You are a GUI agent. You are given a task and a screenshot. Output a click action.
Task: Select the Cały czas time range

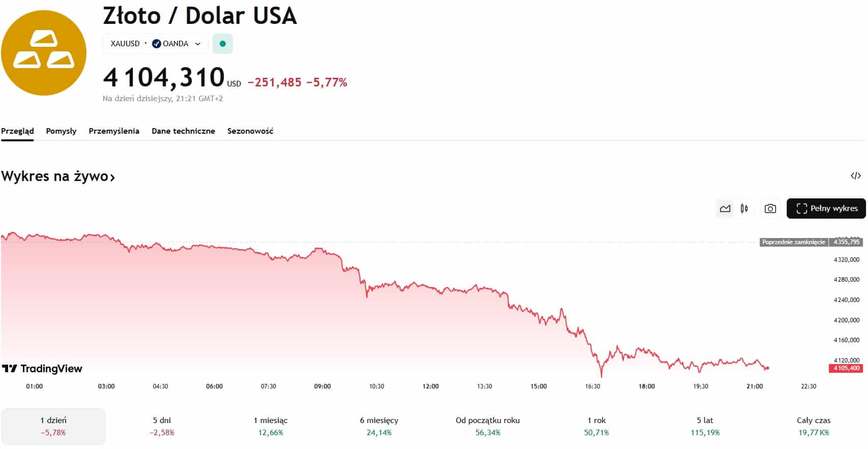(x=814, y=426)
